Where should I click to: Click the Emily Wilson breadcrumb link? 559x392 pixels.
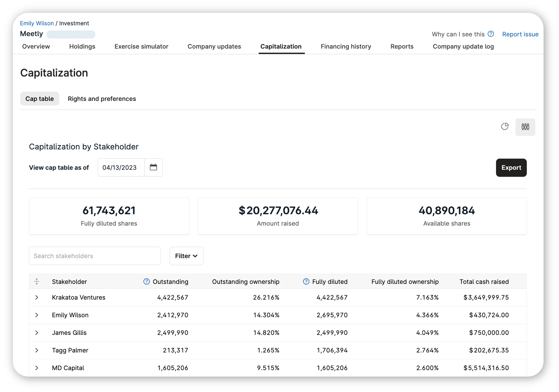(x=37, y=23)
